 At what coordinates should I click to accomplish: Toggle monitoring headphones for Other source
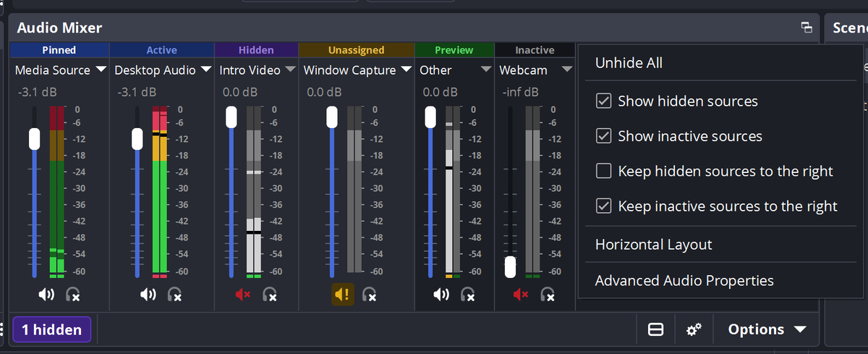(x=468, y=295)
